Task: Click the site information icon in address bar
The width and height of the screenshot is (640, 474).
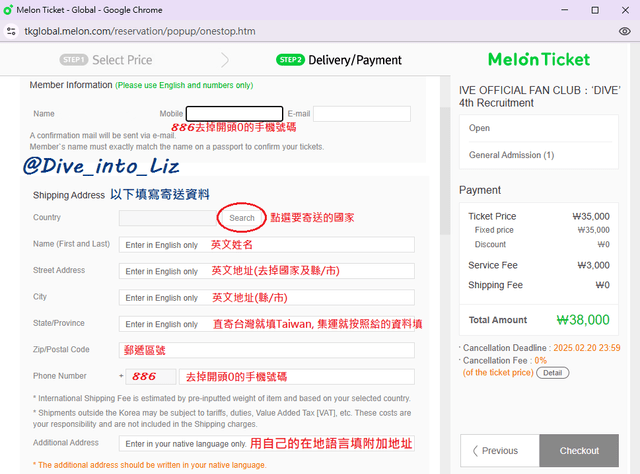Action: click(x=11, y=31)
